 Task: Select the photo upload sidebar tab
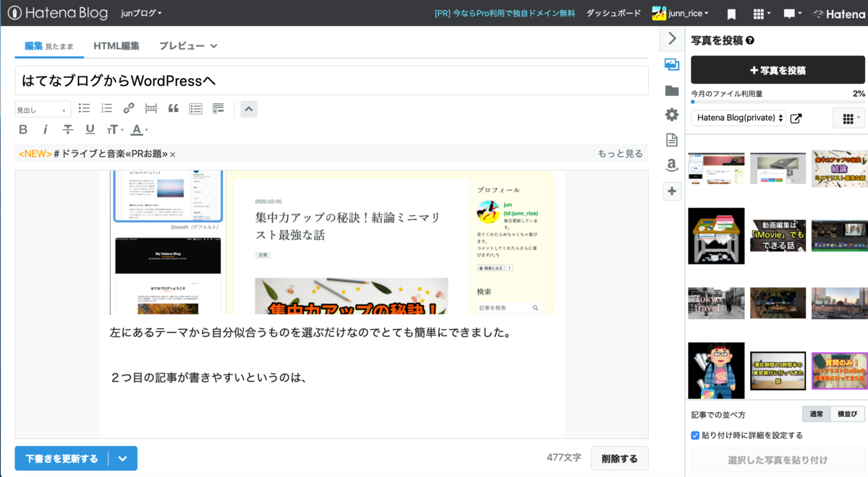[x=672, y=64]
